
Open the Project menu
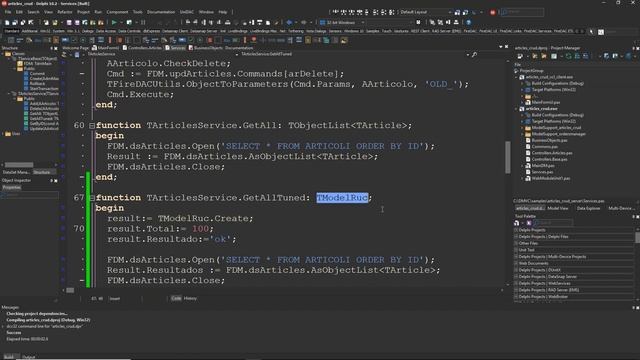point(83,12)
